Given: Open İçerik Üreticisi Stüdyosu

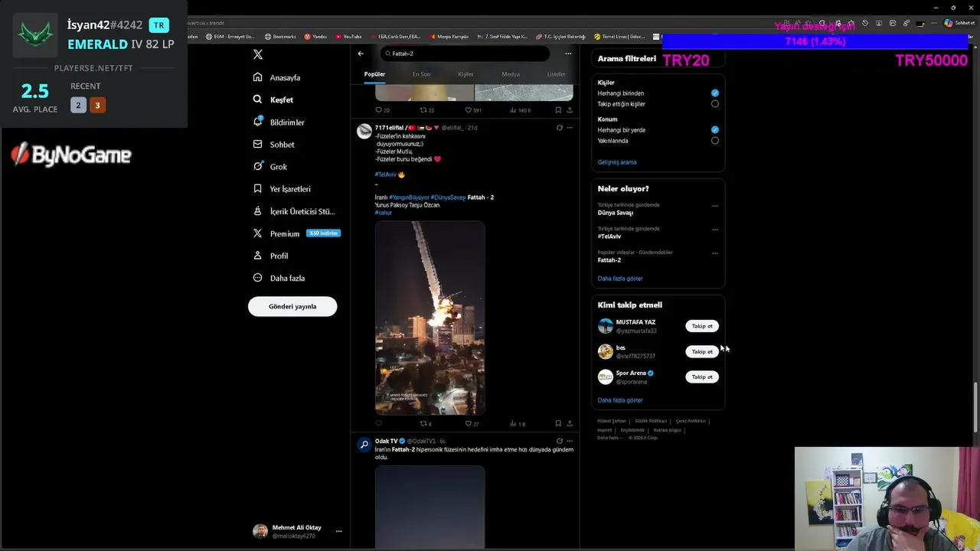Looking at the screenshot, I should pyautogui.click(x=294, y=211).
